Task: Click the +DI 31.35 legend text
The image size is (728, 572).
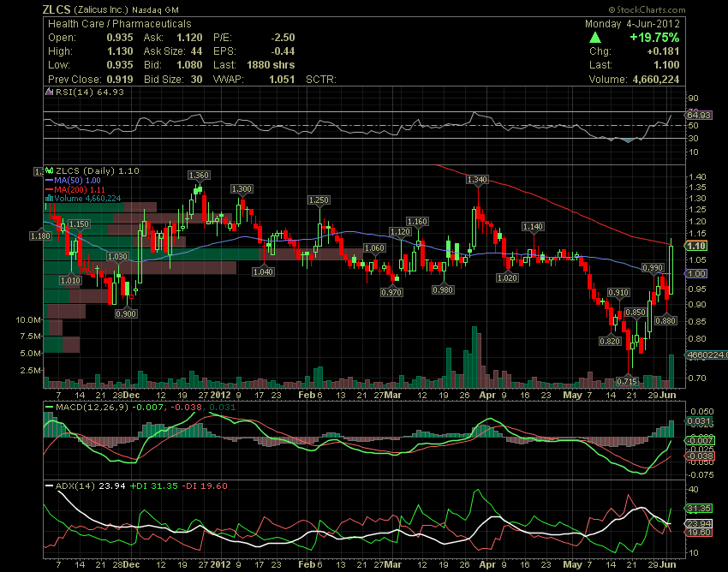Action: click(x=153, y=486)
